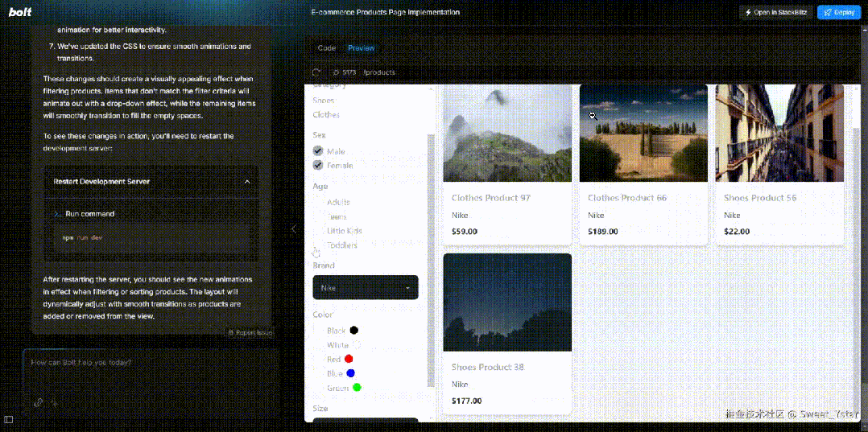Click the Run command terminal icon
The width and height of the screenshot is (868, 432).
[58, 213]
